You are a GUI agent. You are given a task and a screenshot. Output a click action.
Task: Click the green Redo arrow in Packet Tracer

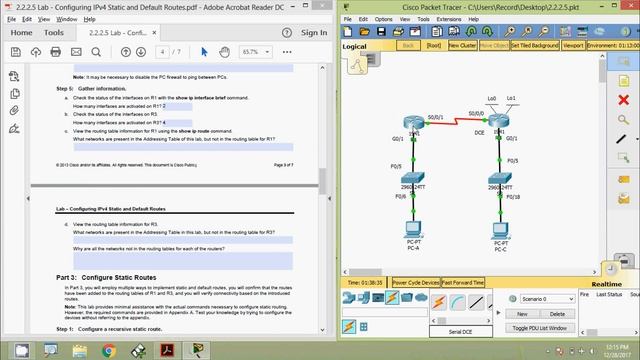pos(487,31)
